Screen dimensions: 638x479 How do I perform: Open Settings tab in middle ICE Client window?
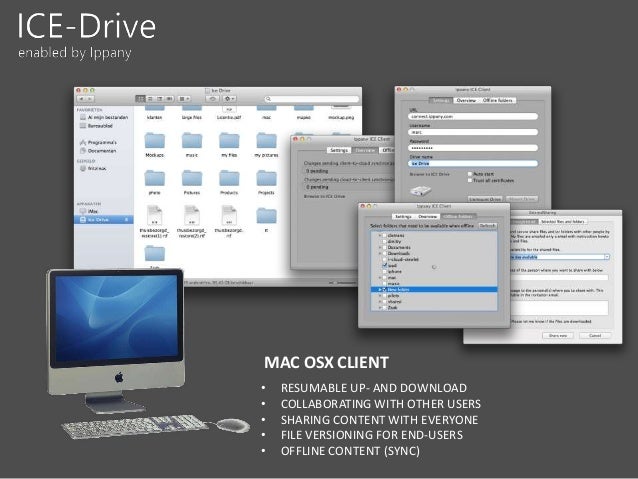point(339,150)
